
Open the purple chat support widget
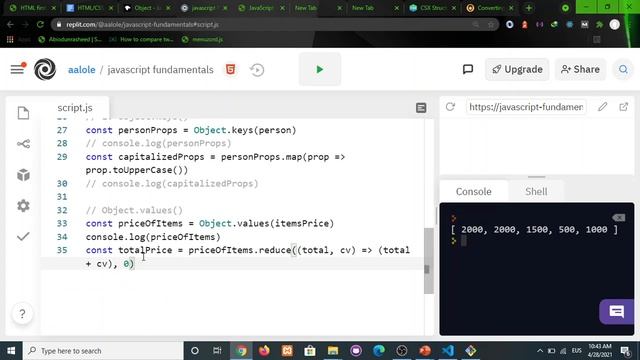pyautogui.click(x=617, y=312)
